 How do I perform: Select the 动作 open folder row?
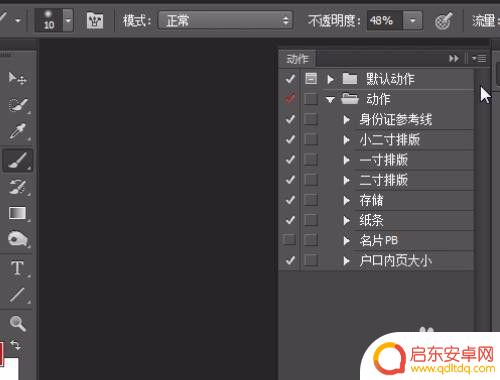(x=398, y=99)
